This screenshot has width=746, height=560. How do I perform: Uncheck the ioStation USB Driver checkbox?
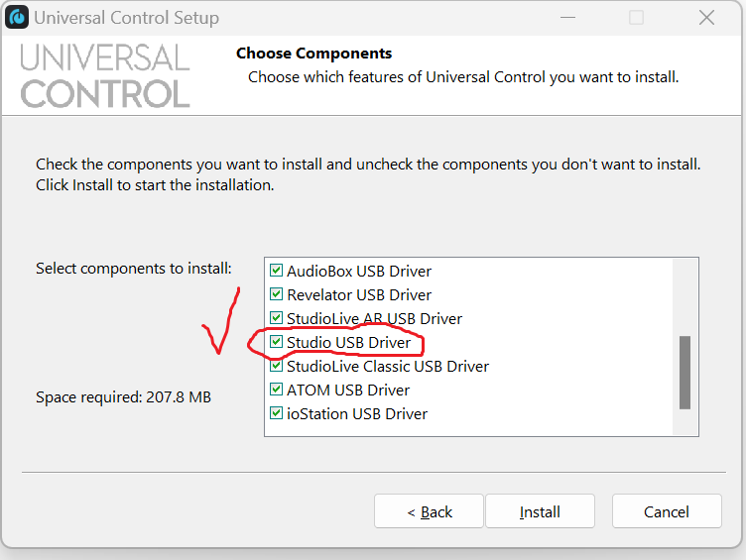coord(277,413)
